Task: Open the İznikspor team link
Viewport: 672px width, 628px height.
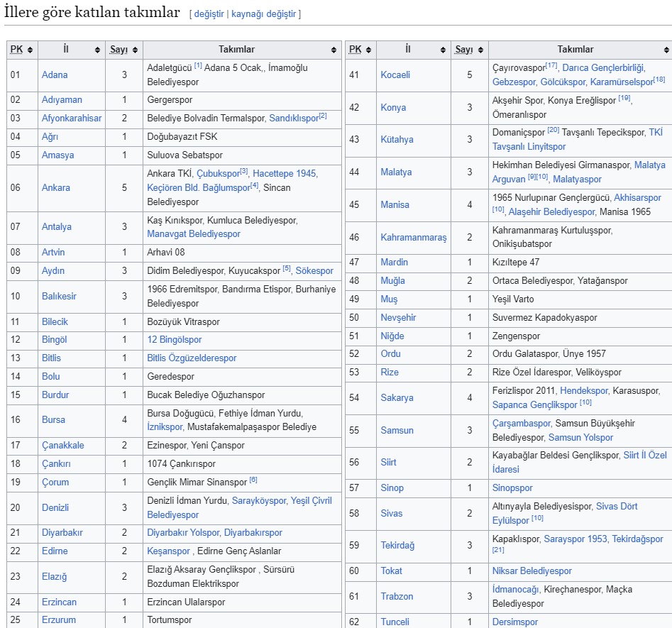Action: (165, 427)
